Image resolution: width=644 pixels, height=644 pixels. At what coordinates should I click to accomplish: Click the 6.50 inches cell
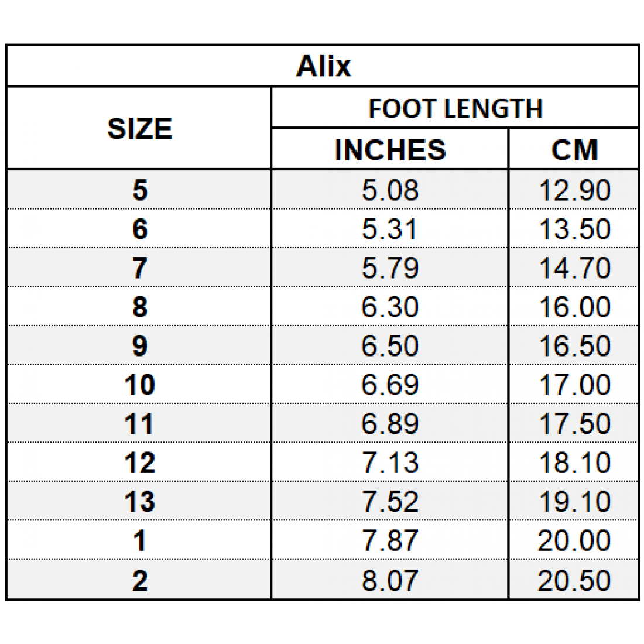[x=390, y=346]
